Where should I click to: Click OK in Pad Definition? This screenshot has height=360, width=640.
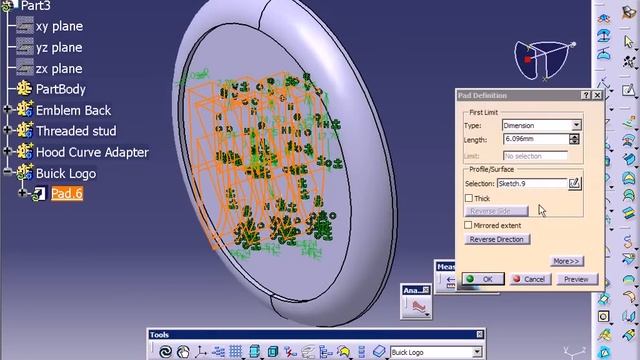483,279
